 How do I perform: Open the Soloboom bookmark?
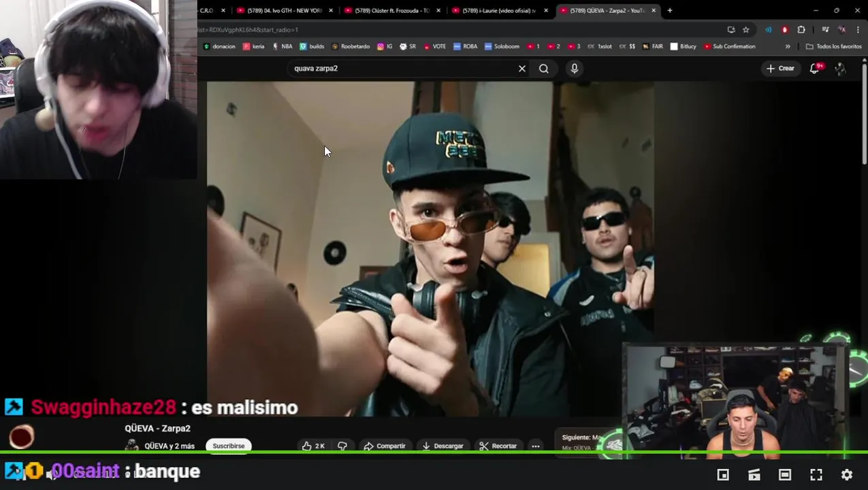(x=502, y=46)
